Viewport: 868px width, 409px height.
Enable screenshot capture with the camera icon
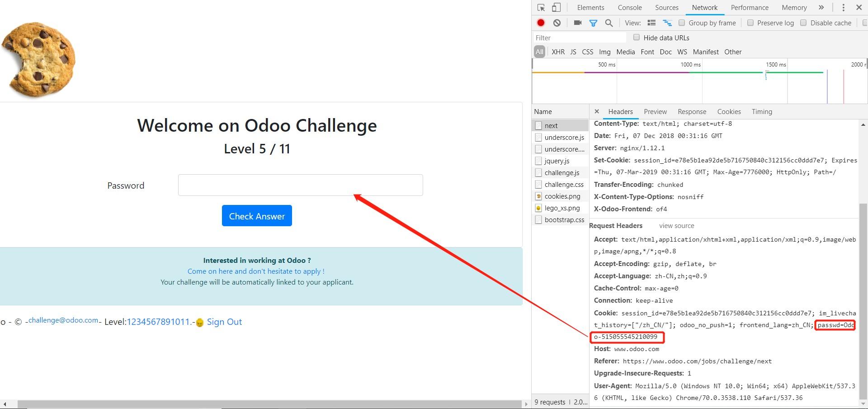pos(576,23)
